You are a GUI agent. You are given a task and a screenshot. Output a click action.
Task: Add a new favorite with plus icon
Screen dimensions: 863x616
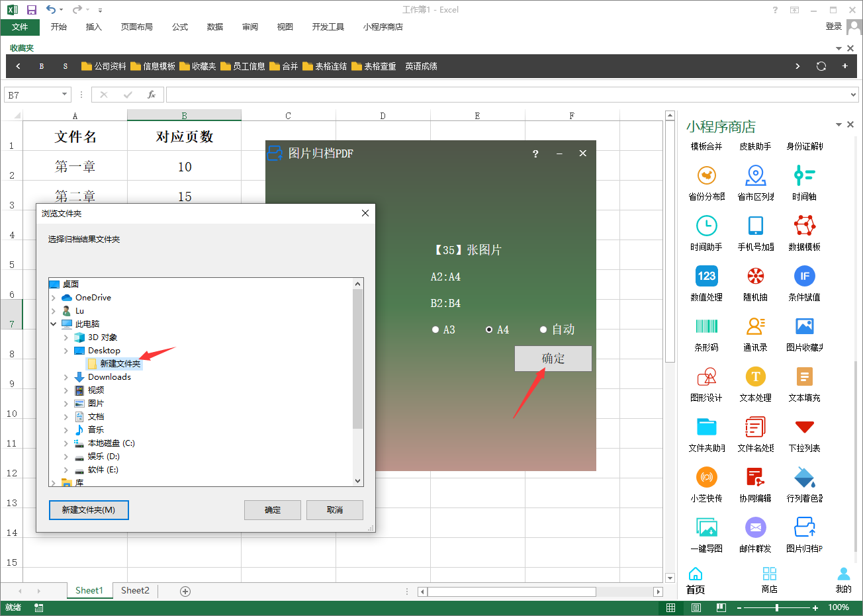pos(845,66)
